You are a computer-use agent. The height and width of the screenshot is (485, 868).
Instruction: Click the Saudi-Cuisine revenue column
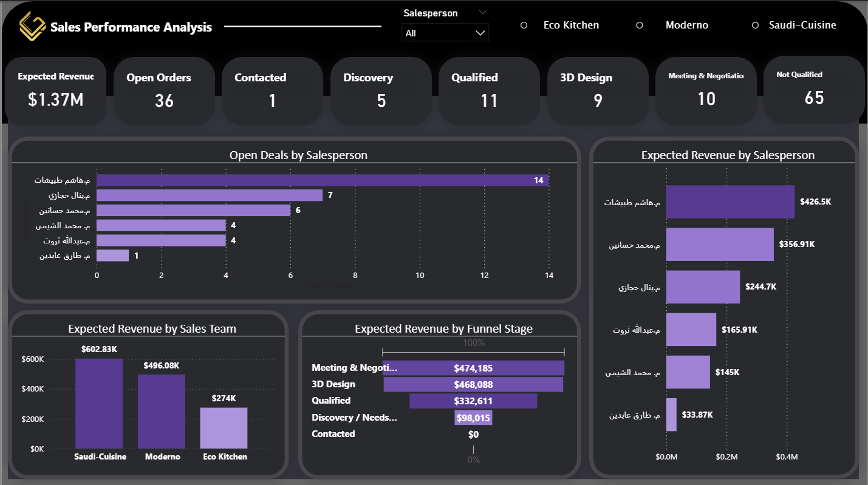coord(100,404)
